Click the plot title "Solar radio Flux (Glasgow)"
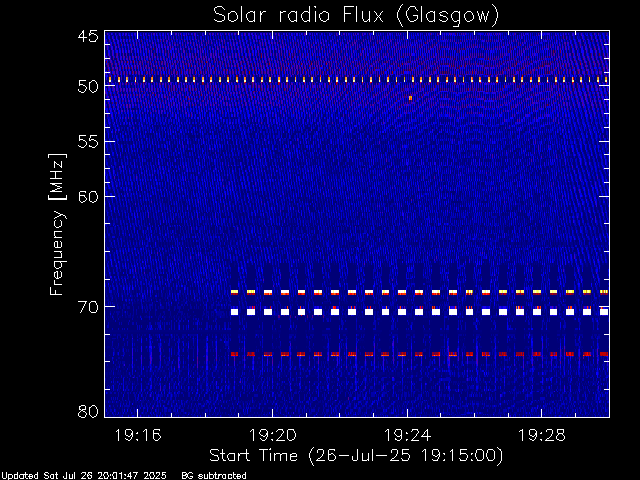The width and height of the screenshot is (640, 480). (356, 16)
